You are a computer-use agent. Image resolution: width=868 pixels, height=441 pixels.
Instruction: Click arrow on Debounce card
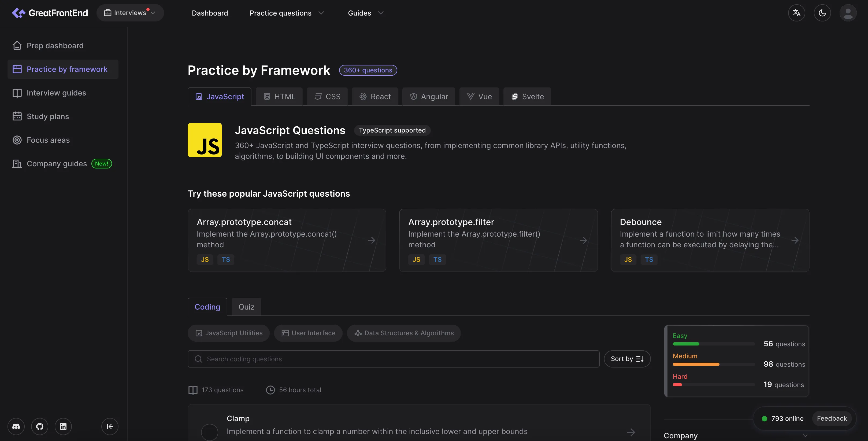[795, 240]
